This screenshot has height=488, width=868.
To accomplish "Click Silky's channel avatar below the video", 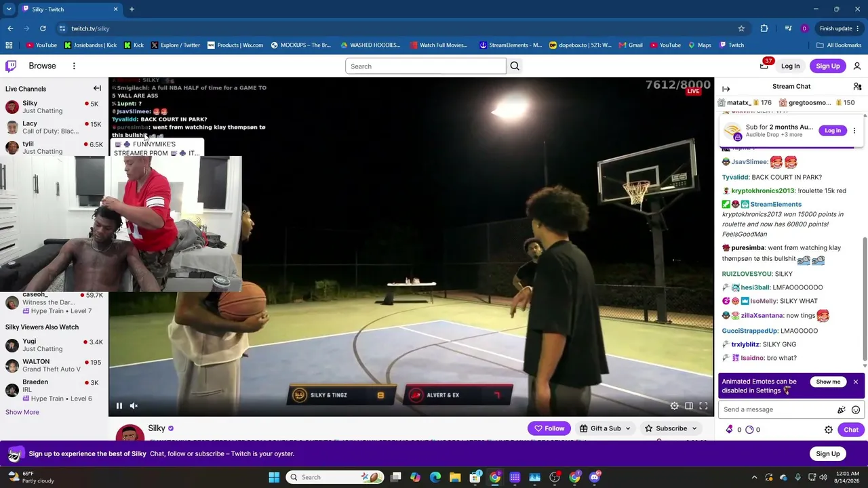I will pyautogui.click(x=130, y=433).
